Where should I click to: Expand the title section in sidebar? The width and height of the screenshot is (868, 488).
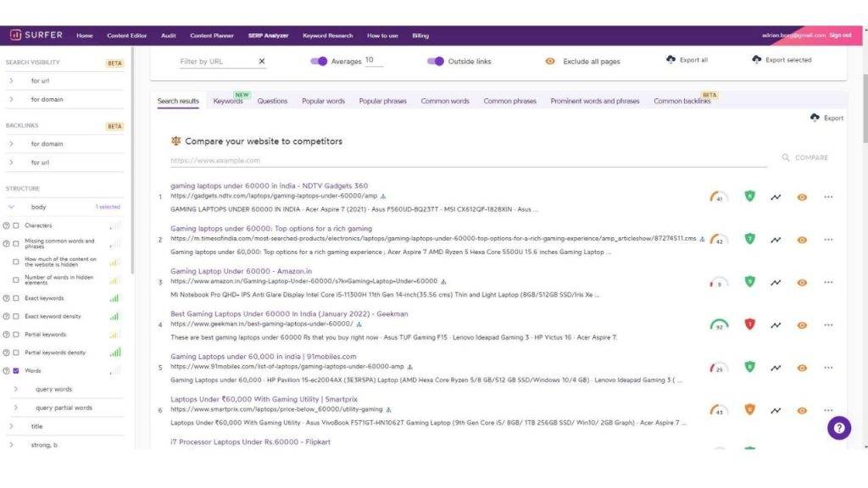coord(12,426)
